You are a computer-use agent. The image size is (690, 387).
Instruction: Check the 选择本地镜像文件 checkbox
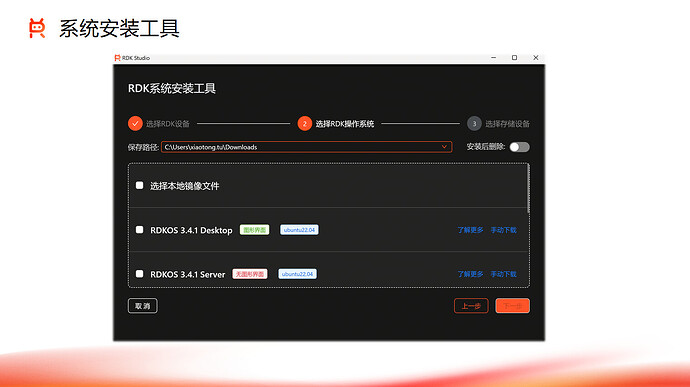139,185
